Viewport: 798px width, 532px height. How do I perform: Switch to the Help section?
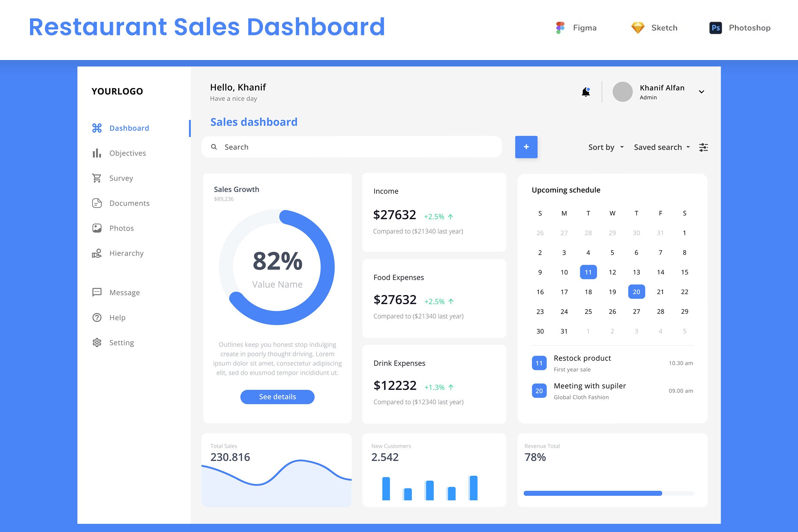click(97, 317)
